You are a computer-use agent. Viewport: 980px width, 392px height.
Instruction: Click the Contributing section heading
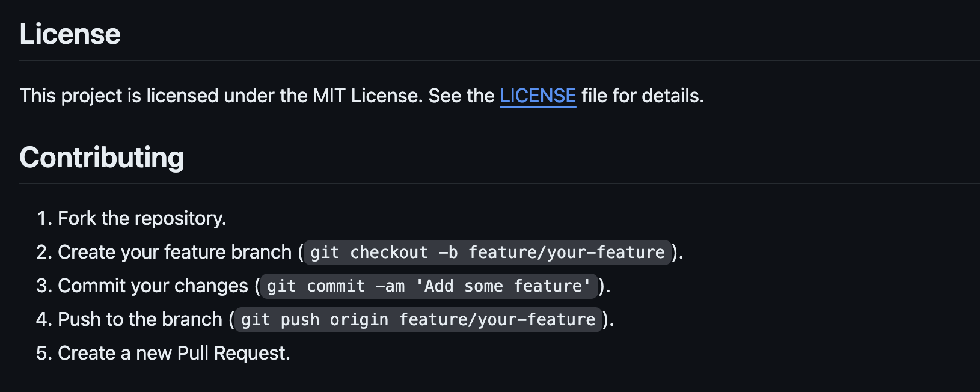[102, 158]
